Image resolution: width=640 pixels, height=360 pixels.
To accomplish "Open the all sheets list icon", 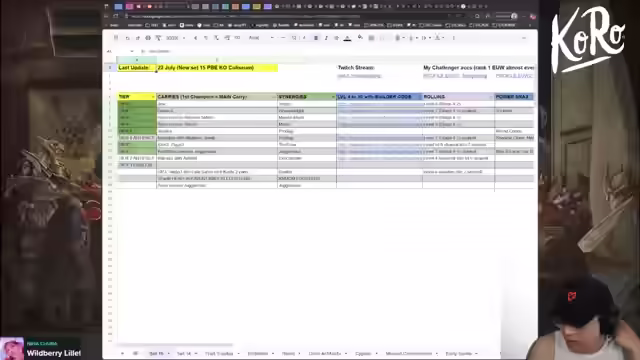I will click(x=136, y=353).
